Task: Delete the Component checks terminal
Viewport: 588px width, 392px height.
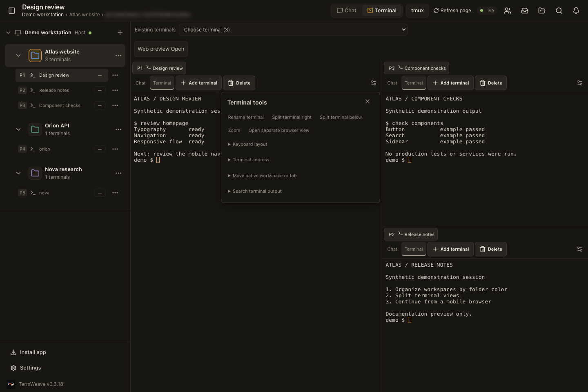Action: click(491, 83)
